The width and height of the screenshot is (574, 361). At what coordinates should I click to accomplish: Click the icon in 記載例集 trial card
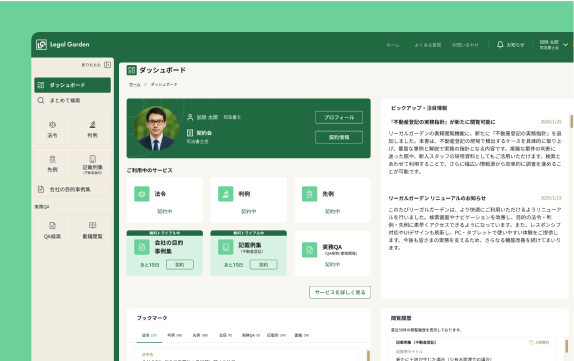point(226,247)
